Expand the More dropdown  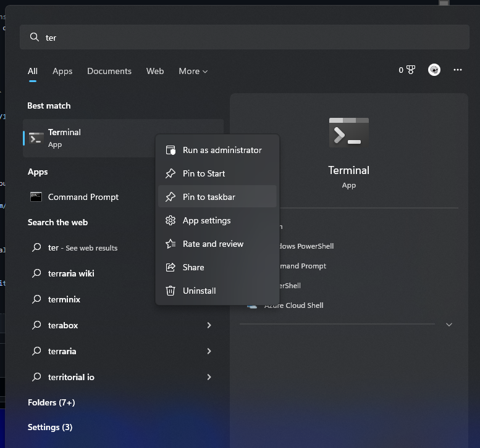click(x=193, y=71)
